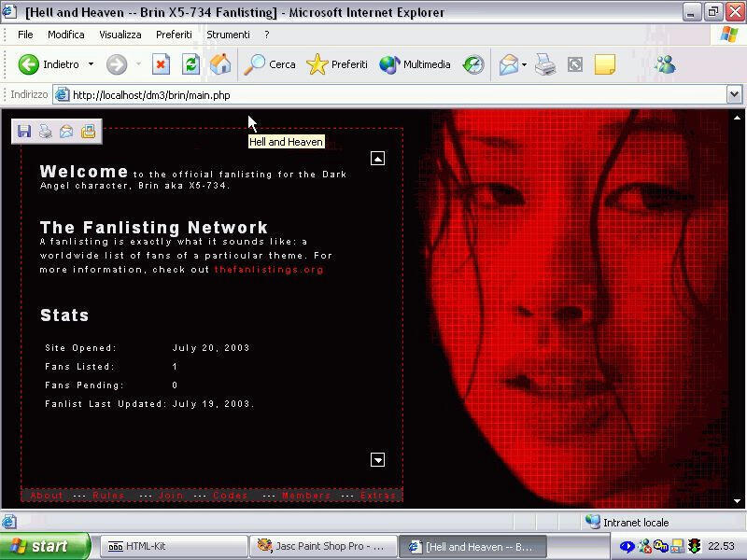Open the Cerca search button
Image resolution: width=747 pixels, height=560 pixels.
coord(270,64)
